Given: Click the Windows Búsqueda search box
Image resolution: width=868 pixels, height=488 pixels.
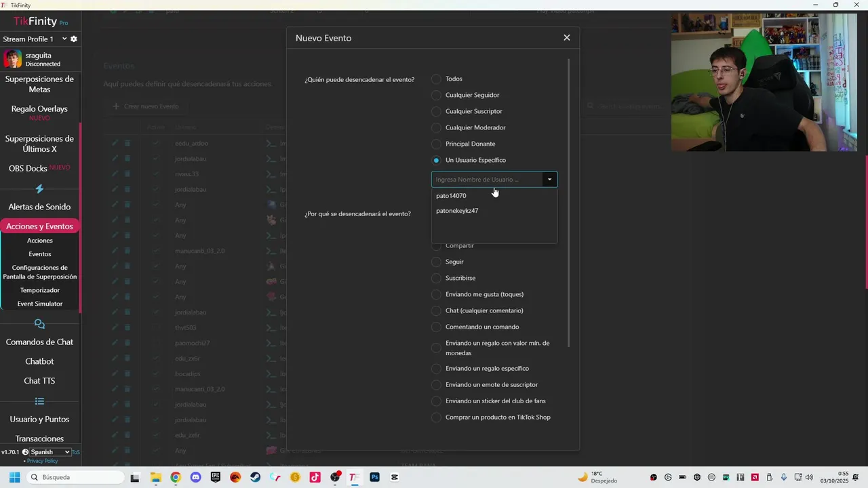Looking at the screenshot, I should 75,477.
